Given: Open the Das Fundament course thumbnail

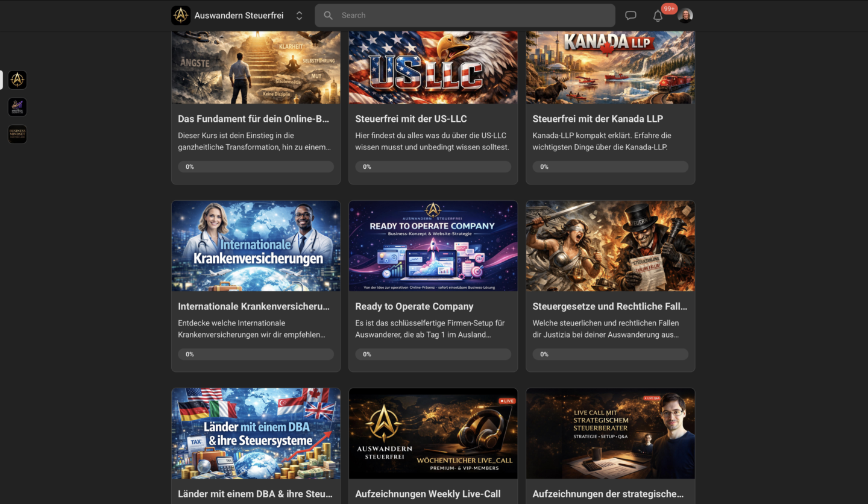Looking at the screenshot, I should tap(256, 68).
